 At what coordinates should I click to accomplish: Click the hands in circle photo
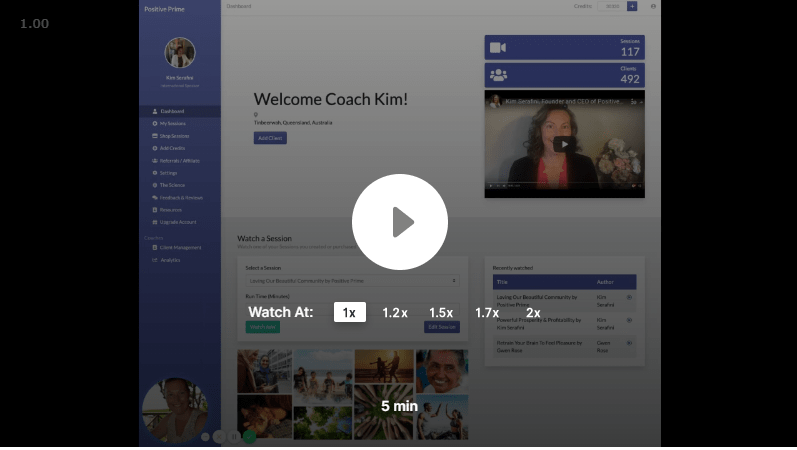click(384, 412)
